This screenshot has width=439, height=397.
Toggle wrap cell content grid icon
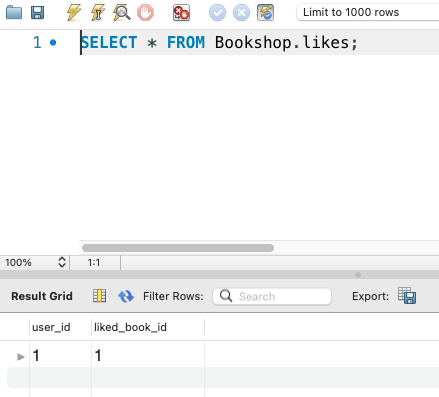coord(99,296)
